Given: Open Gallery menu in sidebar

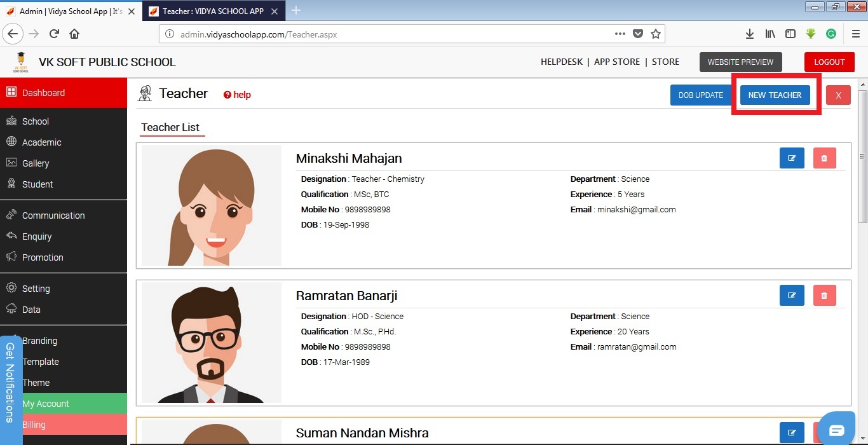Looking at the screenshot, I should click(64, 163).
